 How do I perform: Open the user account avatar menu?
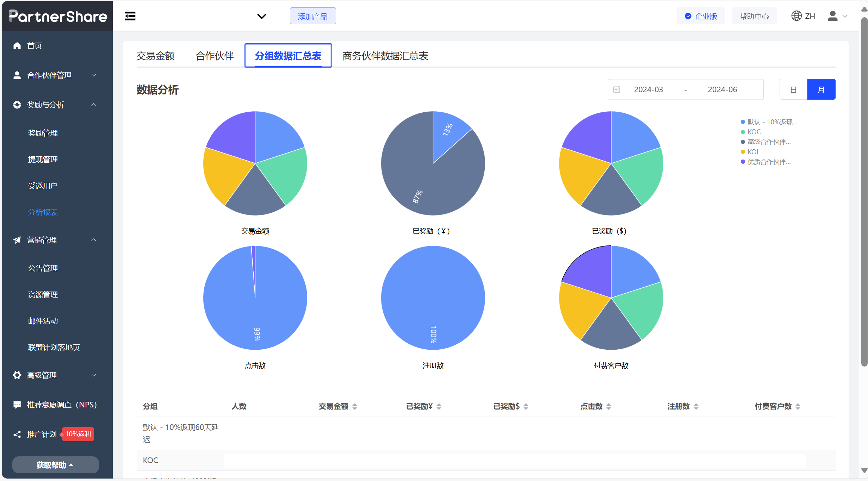pos(833,16)
